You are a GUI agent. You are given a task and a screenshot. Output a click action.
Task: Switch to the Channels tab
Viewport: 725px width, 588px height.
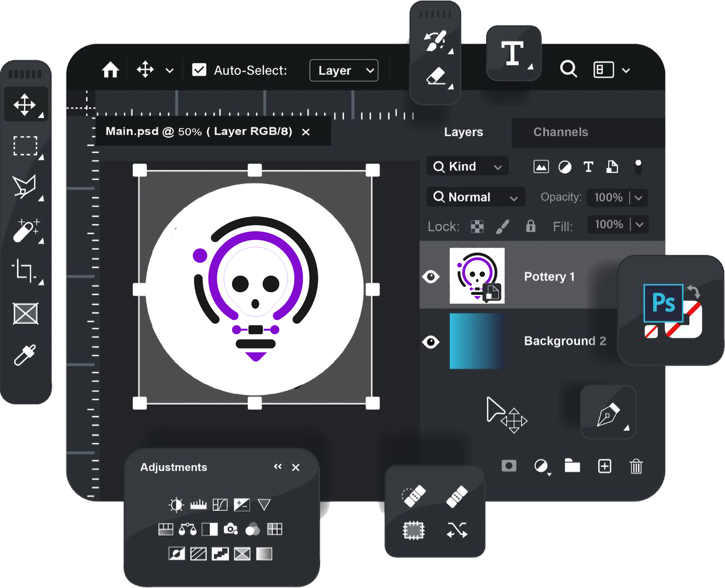pos(561,132)
